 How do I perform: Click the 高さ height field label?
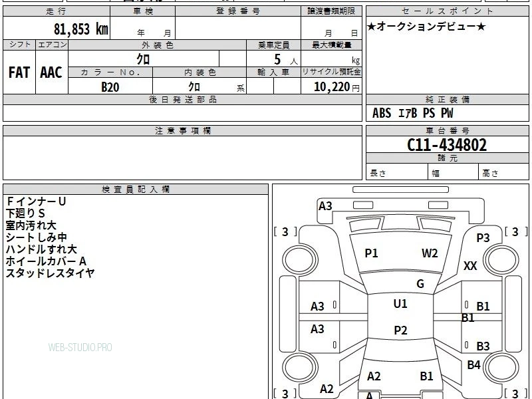[490, 174]
